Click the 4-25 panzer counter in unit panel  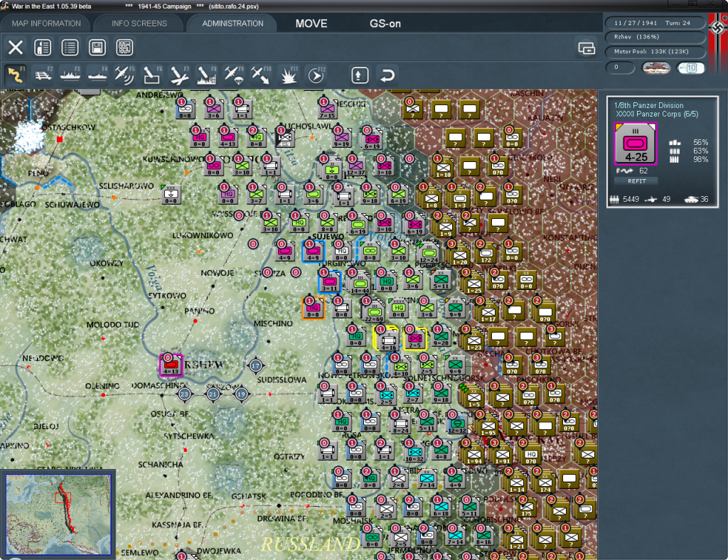pos(636,144)
